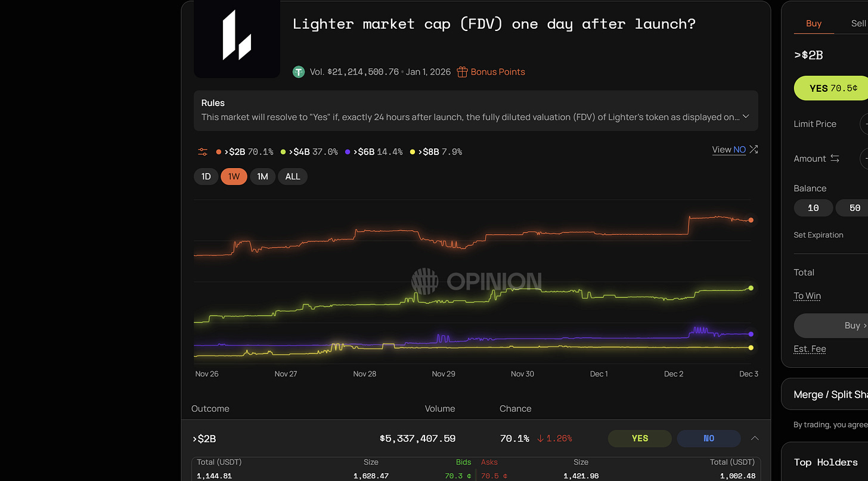
Task: Switch to the Buy tab
Action: pos(814,23)
